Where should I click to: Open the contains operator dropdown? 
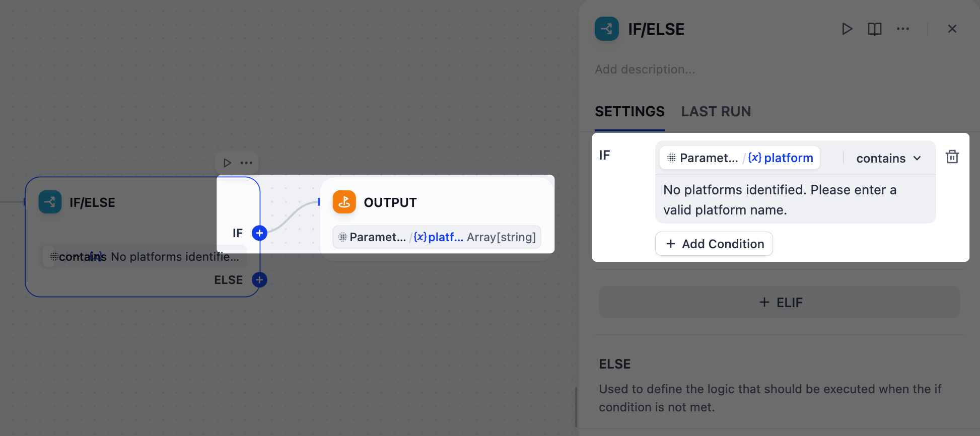[x=888, y=158]
